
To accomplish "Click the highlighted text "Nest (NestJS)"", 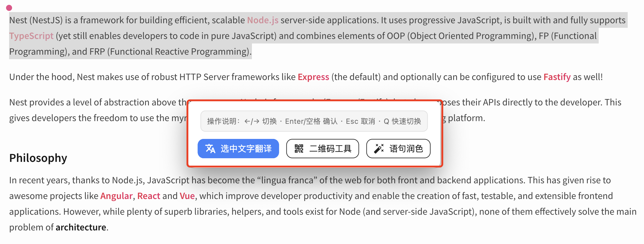I will pos(36,20).
